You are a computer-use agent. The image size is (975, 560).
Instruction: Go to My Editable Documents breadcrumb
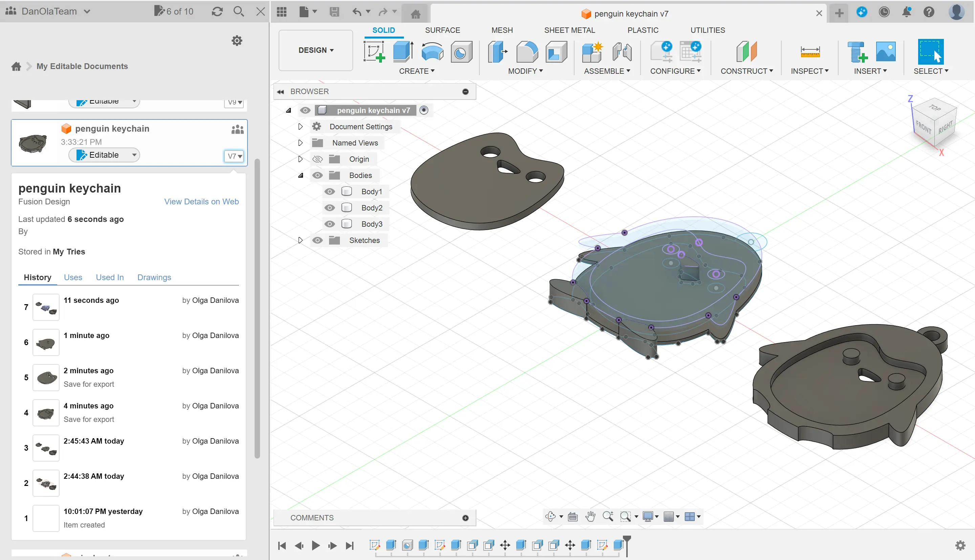coord(82,66)
